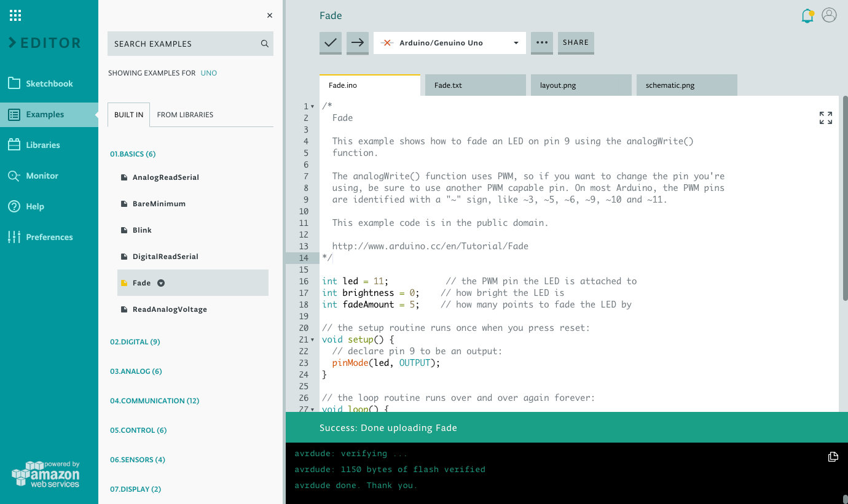
Task: Fold the comment block at line 1
Action: [312, 107]
